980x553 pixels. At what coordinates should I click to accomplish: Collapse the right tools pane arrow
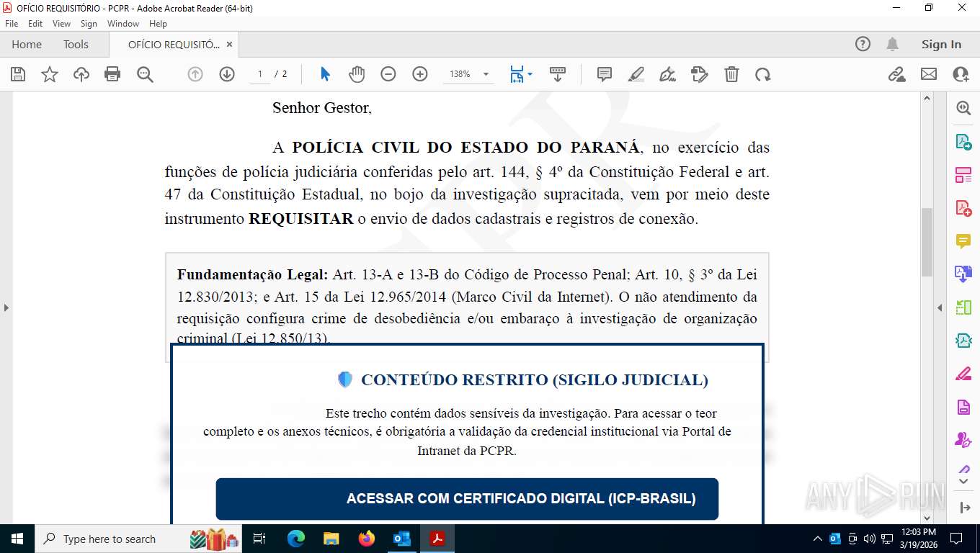point(940,307)
